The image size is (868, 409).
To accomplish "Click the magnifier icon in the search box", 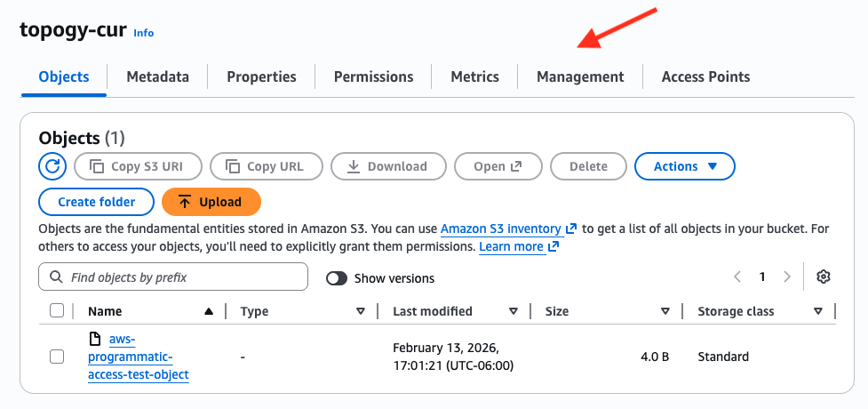I will coord(56,277).
